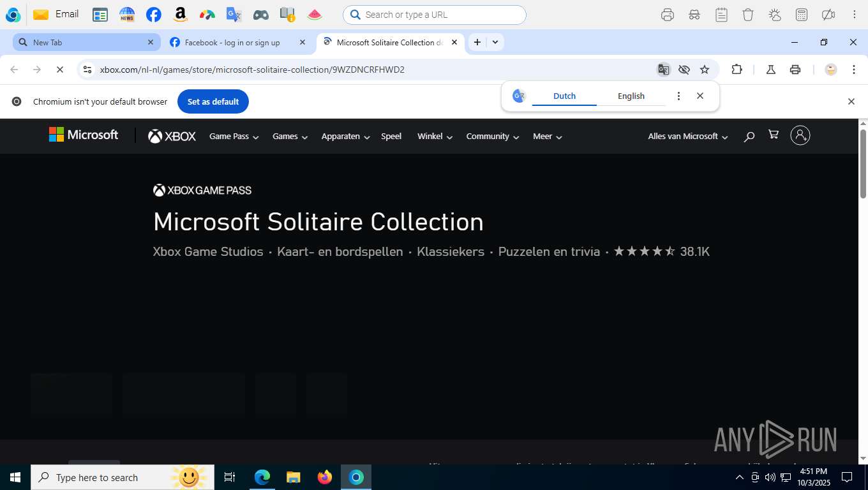Viewport: 868px width, 490px height.
Task: Click the browser logo at top left
Action: [x=13, y=15]
